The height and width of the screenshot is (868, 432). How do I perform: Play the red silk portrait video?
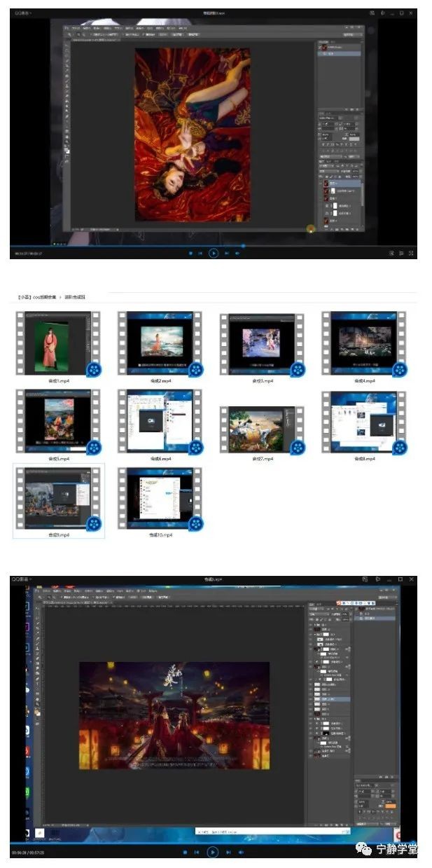point(214,253)
